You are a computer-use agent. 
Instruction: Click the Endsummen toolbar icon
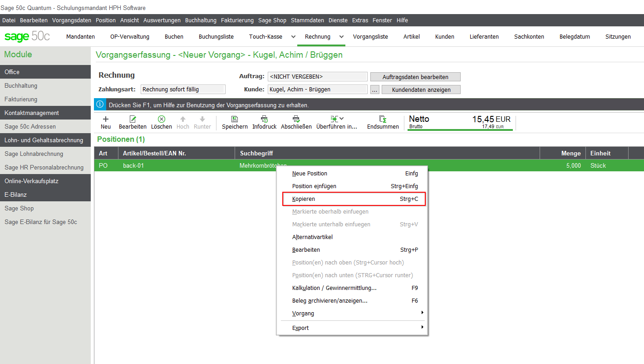click(383, 119)
